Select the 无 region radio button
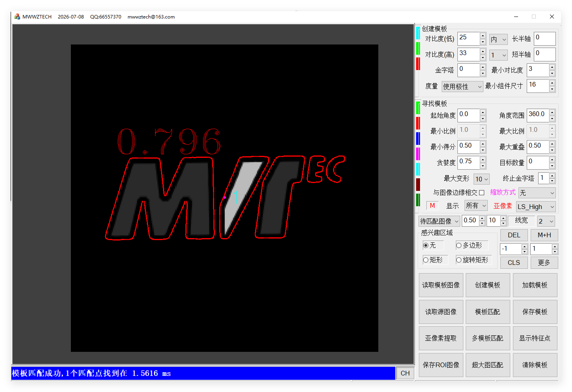The height and width of the screenshot is (392, 572). (426, 245)
